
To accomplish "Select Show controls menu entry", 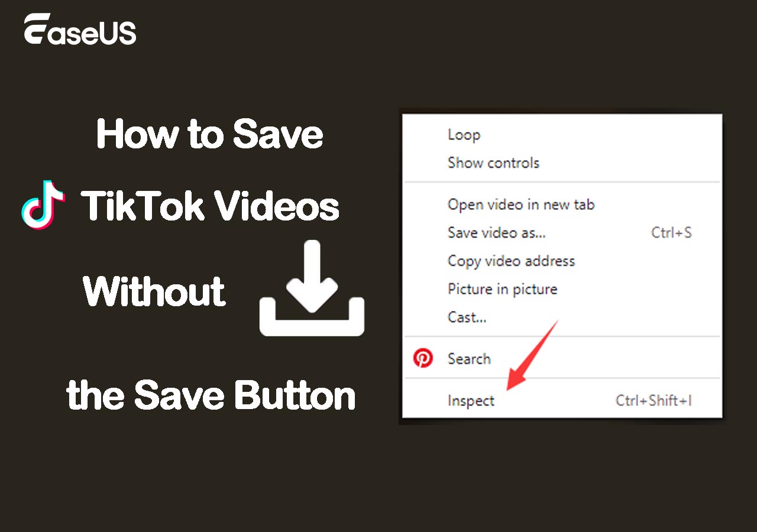I will (x=493, y=163).
